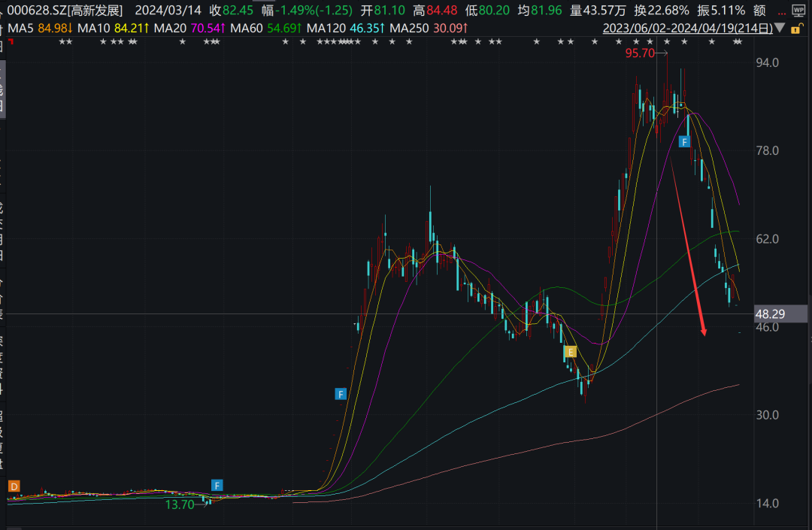The height and width of the screenshot is (530, 812).
Task: Click the blue F marker beside the red arrow
Action: pos(684,141)
